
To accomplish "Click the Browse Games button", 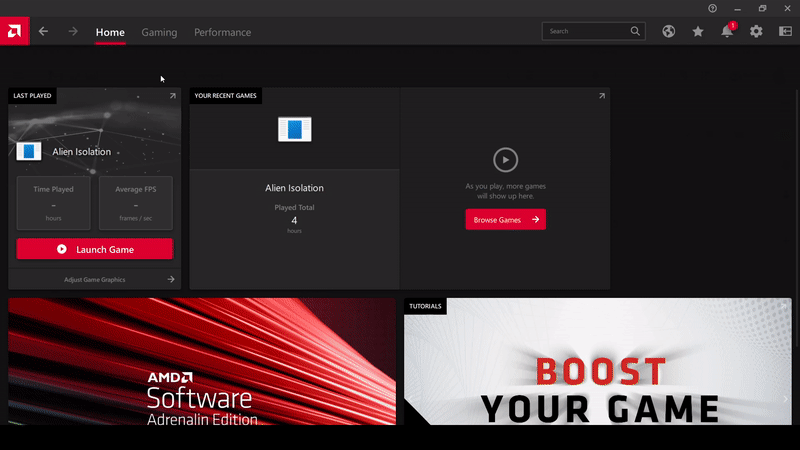I will point(506,219).
